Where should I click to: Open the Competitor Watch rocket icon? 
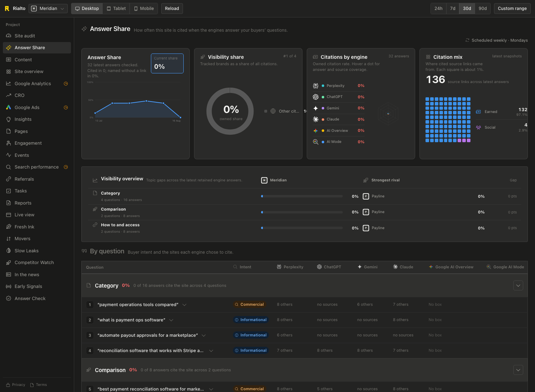[9, 263]
